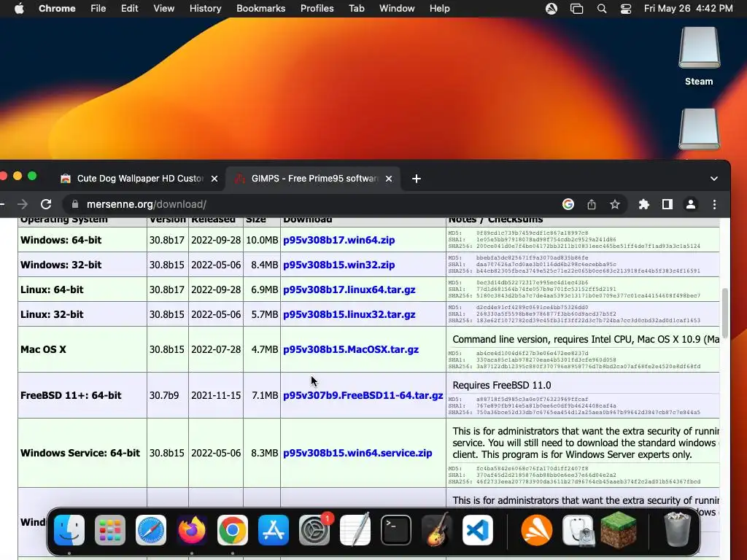
Task: Close the Cute Dog Wallpaper tab
Action: pos(214,179)
